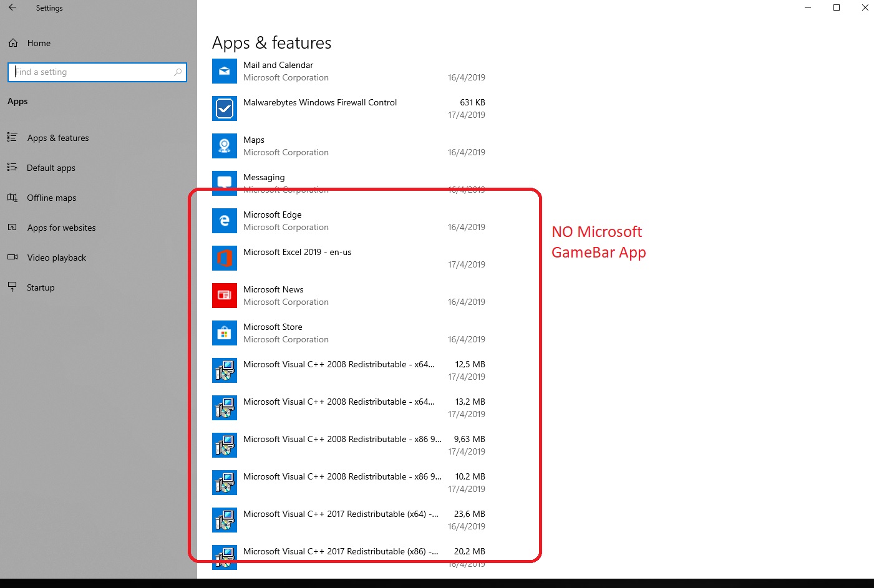Screen dimensions: 874x588
Task: Click the Home house icon
Action: click(x=13, y=43)
